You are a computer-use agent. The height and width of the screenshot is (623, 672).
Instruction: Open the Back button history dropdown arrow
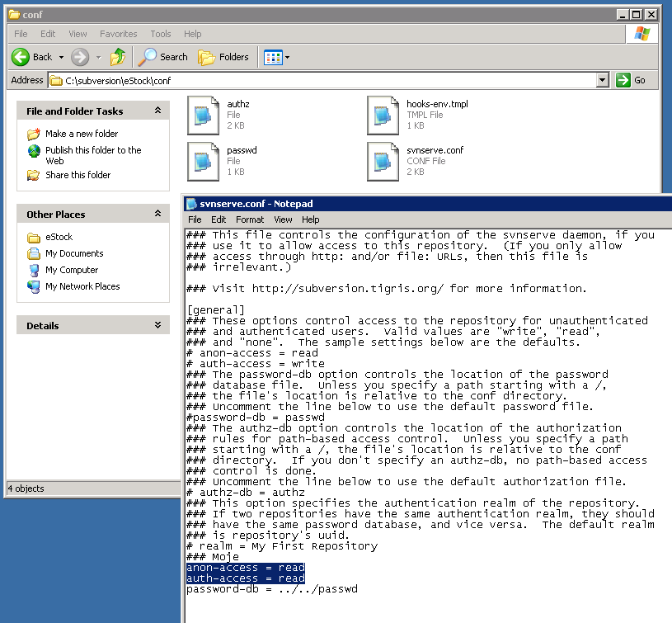61,57
